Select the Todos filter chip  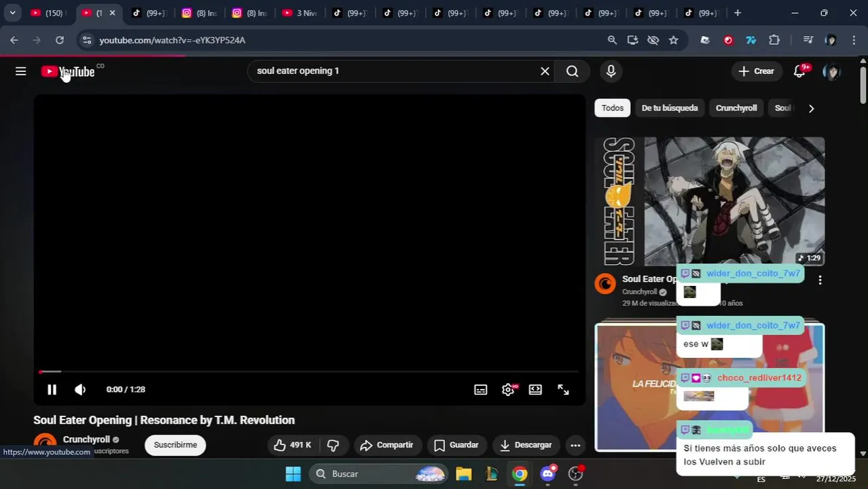(612, 108)
